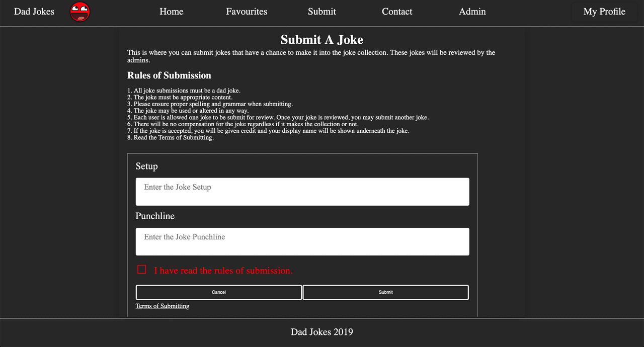
Task: Click the 'Submit A Joke' page heading
Action: pos(322,40)
